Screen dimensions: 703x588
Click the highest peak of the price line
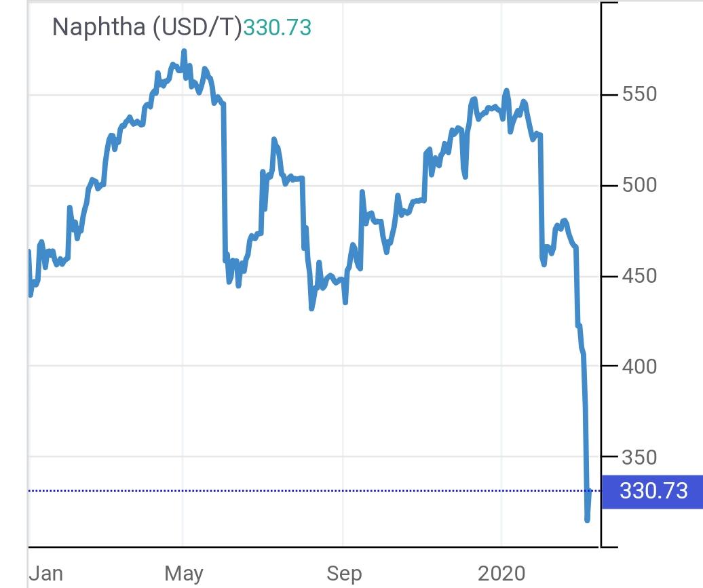coord(184,51)
